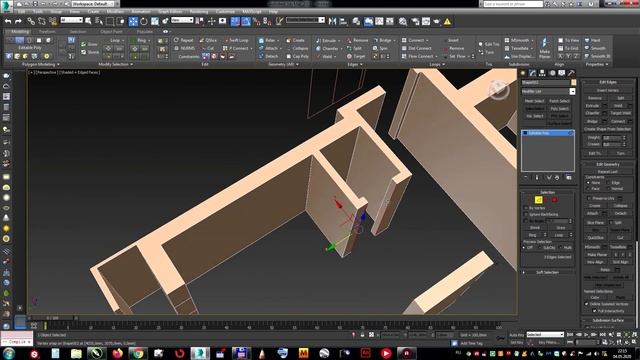Click the QSlice tool in ribbon

[x=208, y=40]
